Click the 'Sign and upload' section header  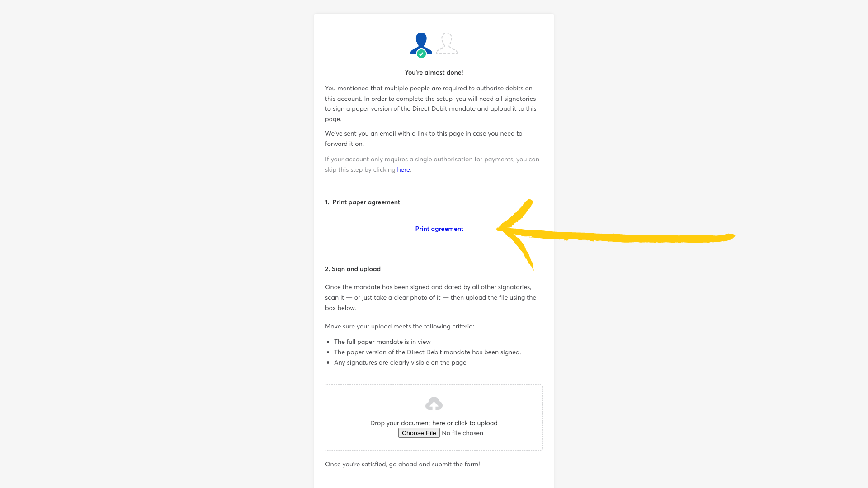pos(352,269)
